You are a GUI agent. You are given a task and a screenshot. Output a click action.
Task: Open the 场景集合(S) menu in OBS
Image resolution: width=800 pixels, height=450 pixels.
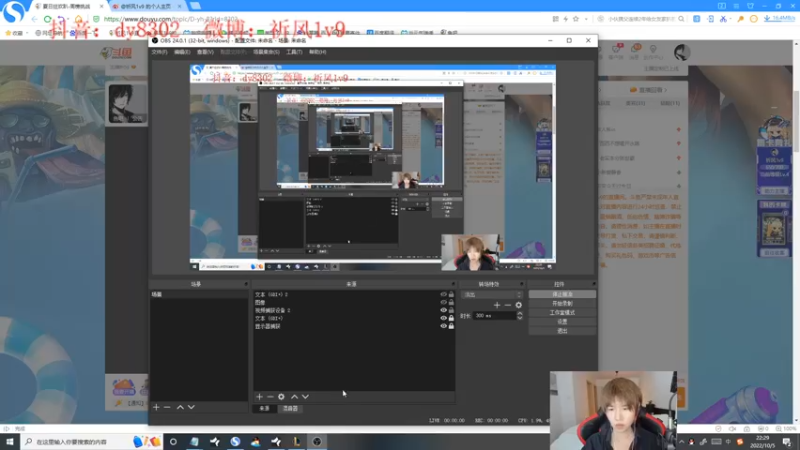point(266,52)
